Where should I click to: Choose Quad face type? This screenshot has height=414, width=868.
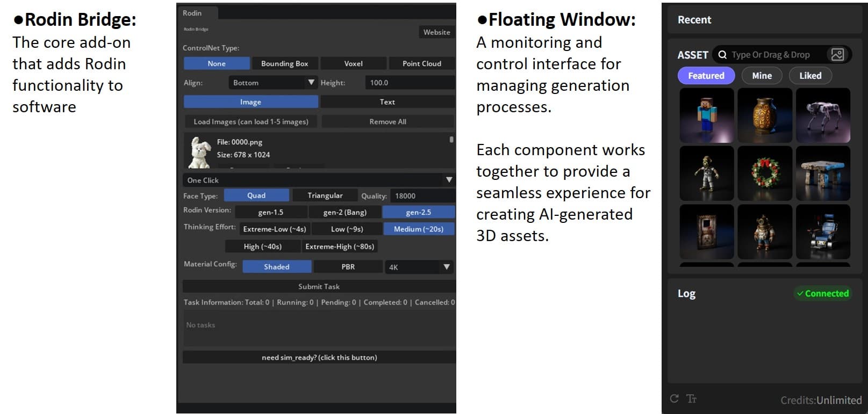tap(256, 195)
